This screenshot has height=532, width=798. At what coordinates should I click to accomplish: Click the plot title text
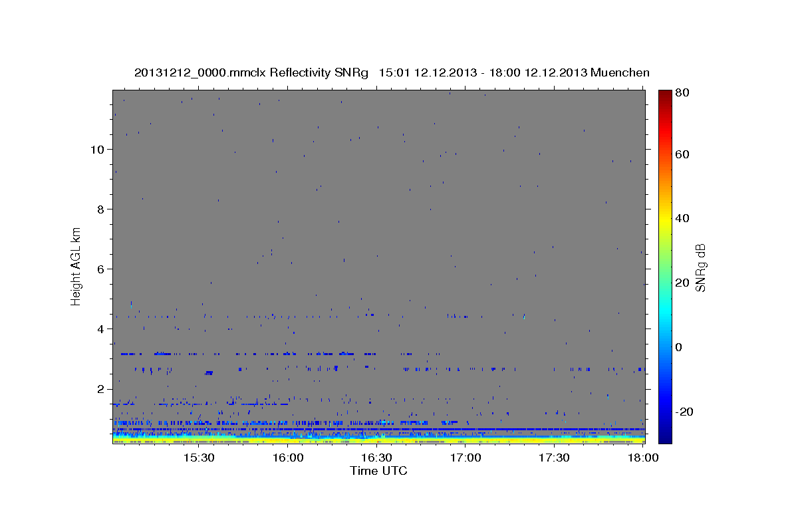coord(392,72)
